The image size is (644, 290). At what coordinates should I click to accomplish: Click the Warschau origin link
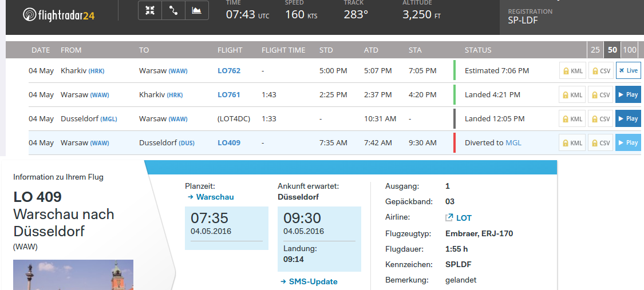[x=211, y=197]
